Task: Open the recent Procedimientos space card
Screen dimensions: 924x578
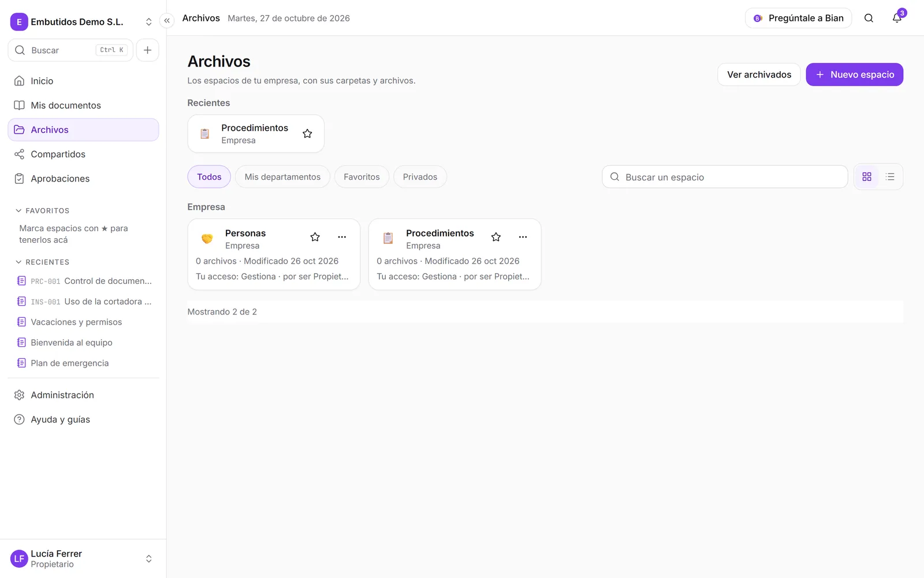Action: coord(256,134)
